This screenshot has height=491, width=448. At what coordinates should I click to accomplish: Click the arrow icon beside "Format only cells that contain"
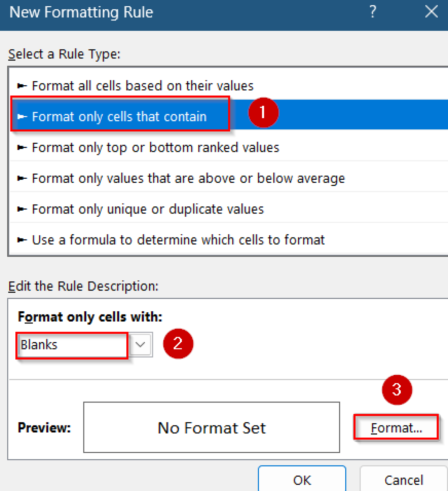click(22, 116)
